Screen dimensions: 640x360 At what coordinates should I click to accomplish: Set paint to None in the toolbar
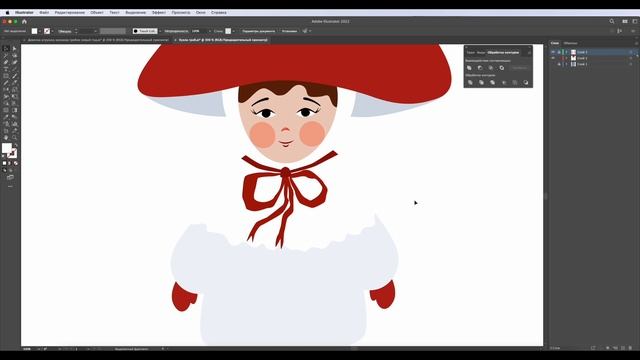click(16, 163)
